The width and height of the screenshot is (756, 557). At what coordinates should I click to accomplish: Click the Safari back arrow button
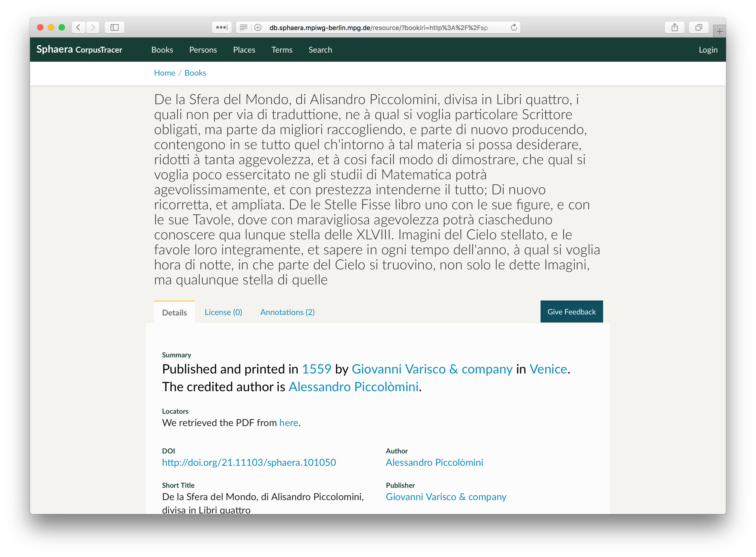point(79,27)
